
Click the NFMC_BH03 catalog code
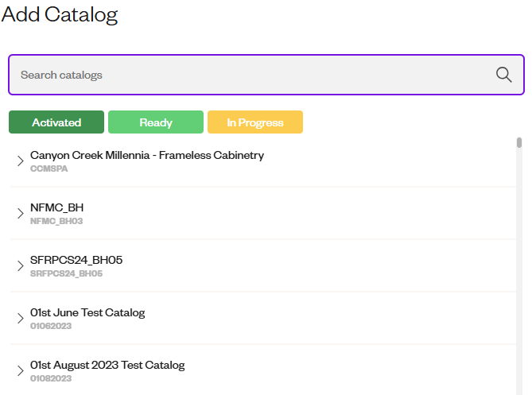56,221
